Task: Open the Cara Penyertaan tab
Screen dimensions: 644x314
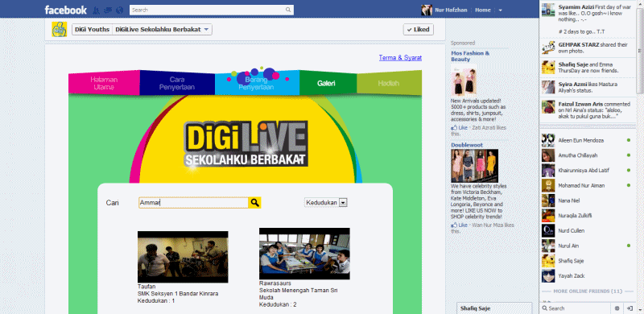Action: tap(177, 84)
